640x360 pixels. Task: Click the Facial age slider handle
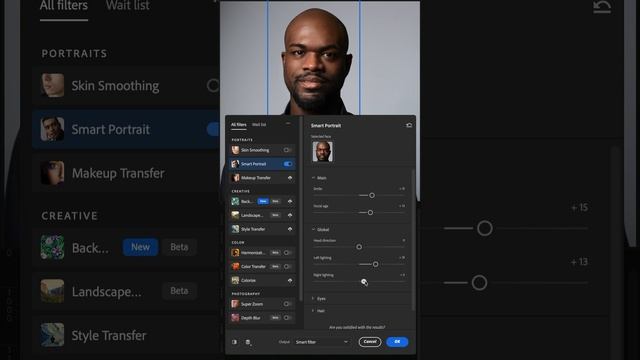tap(370, 213)
